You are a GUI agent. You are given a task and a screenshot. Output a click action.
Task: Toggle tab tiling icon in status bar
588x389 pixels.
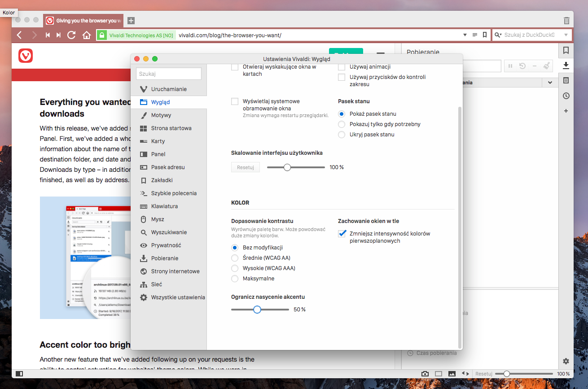(x=439, y=374)
